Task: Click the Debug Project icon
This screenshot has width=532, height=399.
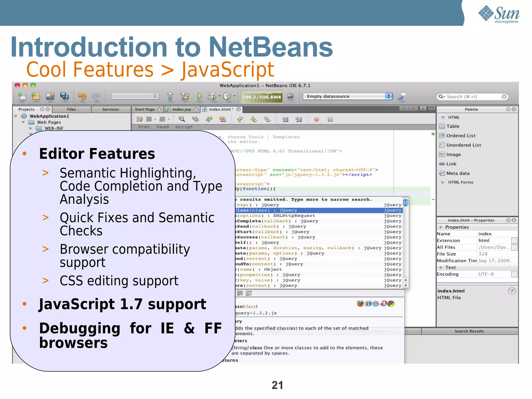Action: coord(212,96)
